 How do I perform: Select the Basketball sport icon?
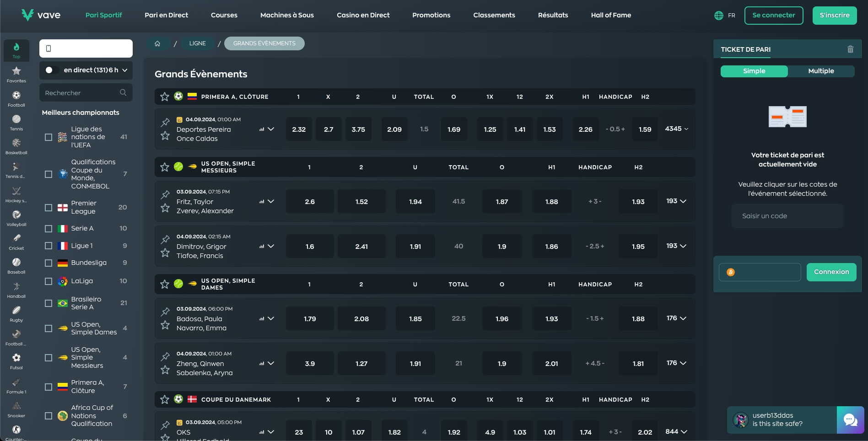tap(16, 146)
